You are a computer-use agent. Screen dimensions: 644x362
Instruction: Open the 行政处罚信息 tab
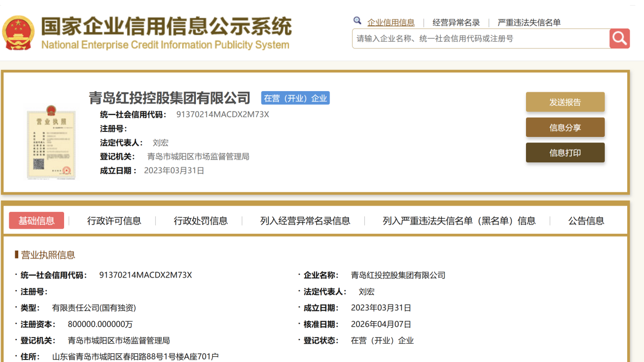tap(200, 220)
